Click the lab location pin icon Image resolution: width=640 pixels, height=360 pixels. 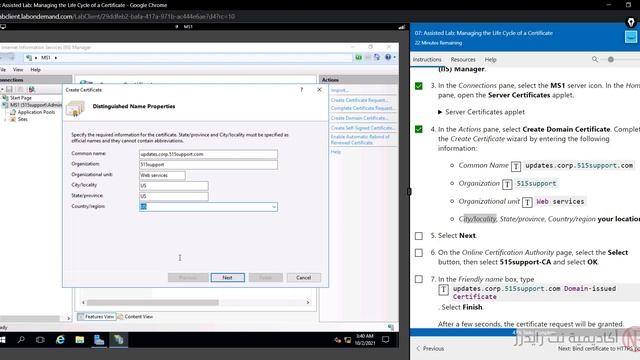[631, 22]
